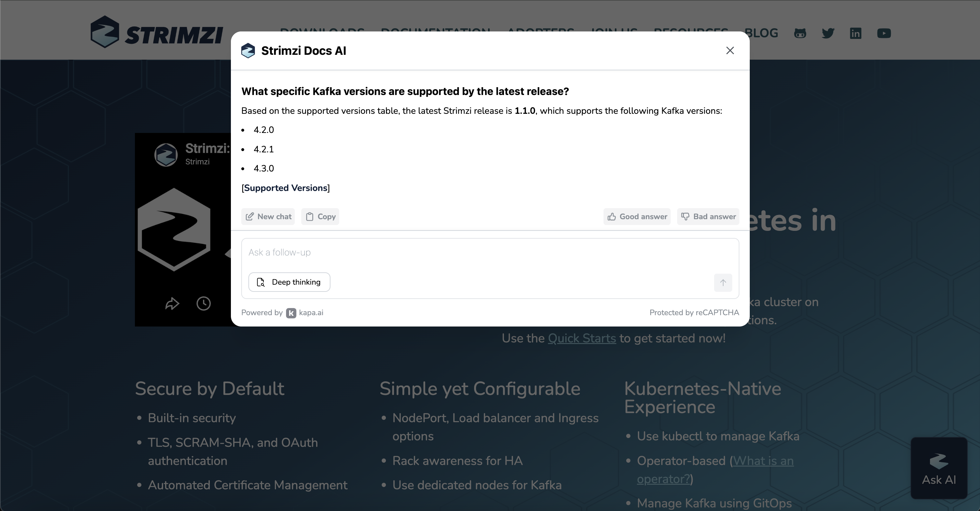Image resolution: width=980 pixels, height=511 pixels.
Task: Toggle Deep thinking mode
Action: (x=289, y=282)
